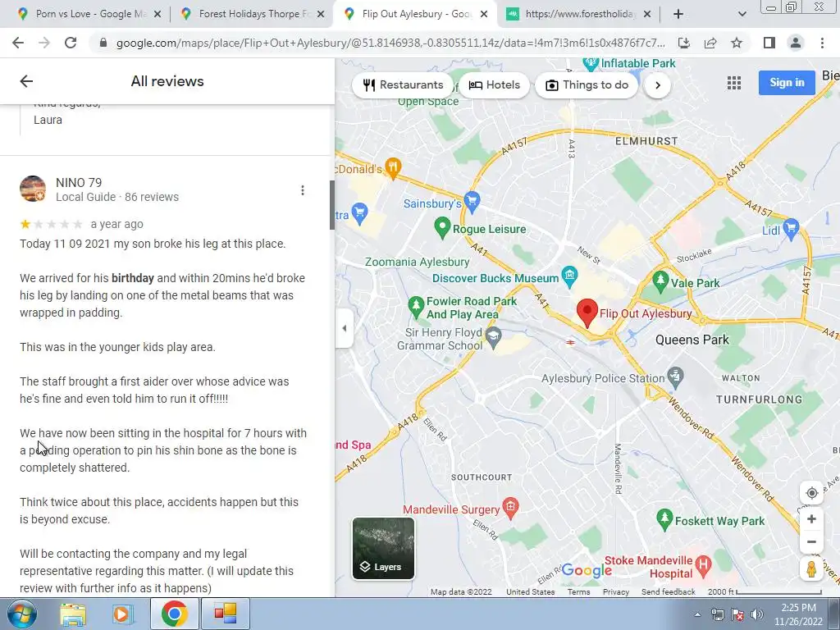Open NINO 79 reviewer profile name
Screen dimensions: 840x630
[79, 183]
